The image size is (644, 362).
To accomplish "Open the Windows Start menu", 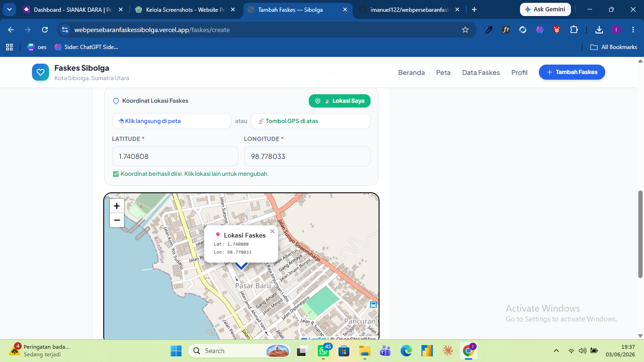I will click(x=176, y=351).
